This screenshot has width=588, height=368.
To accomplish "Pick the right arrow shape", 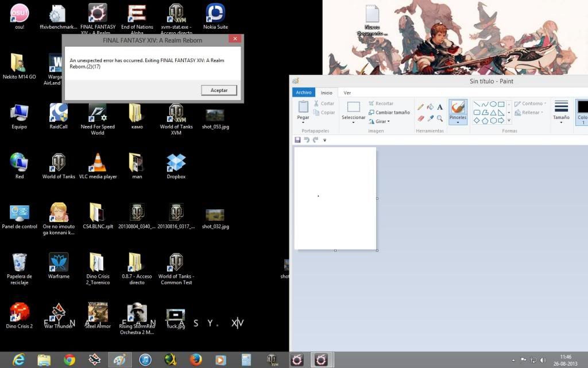I will [501, 121].
